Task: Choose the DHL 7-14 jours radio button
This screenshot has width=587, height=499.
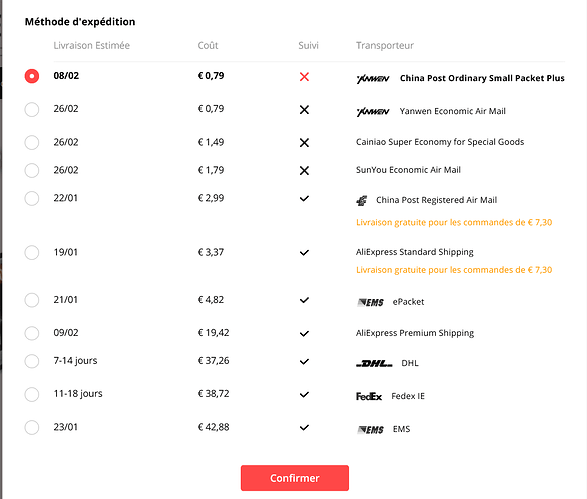Action: click(32, 361)
